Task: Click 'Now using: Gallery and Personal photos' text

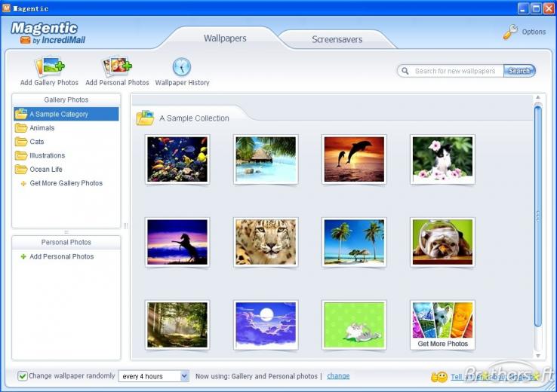Action: tap(256, 376)
